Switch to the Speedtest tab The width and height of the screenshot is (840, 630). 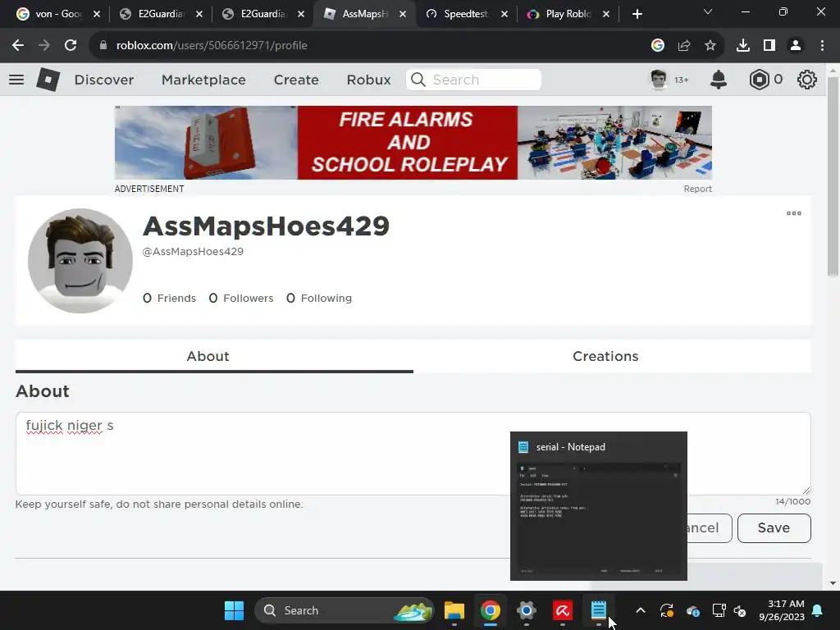(466, 14)
